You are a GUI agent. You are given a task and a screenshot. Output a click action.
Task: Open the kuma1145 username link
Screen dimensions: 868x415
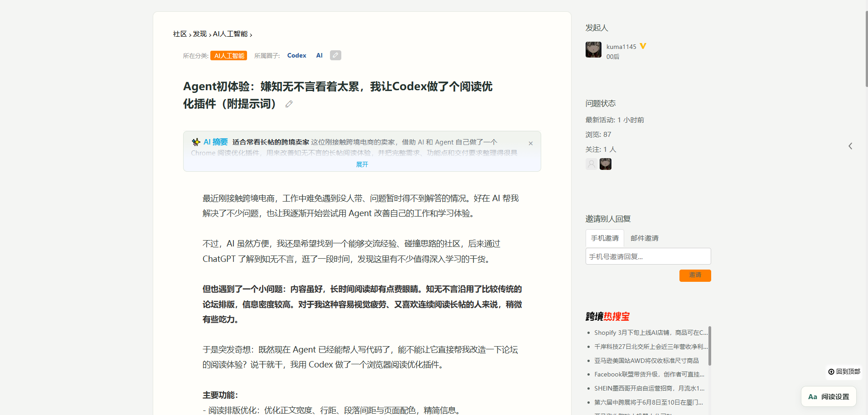pyautogui.click(x=621, y=47)
